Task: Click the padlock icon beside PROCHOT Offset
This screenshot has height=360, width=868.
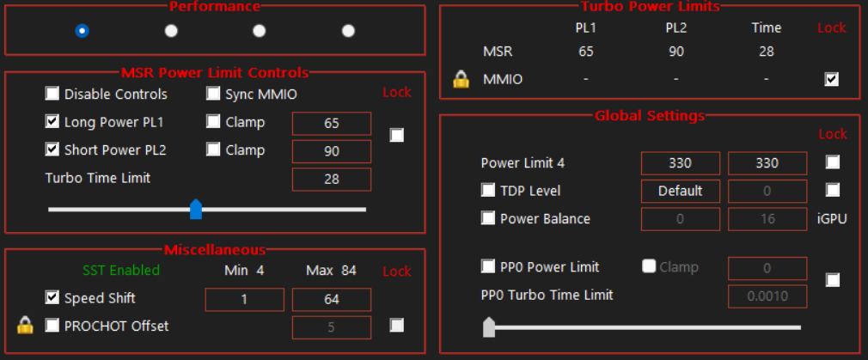Action: tap(25, 326)
